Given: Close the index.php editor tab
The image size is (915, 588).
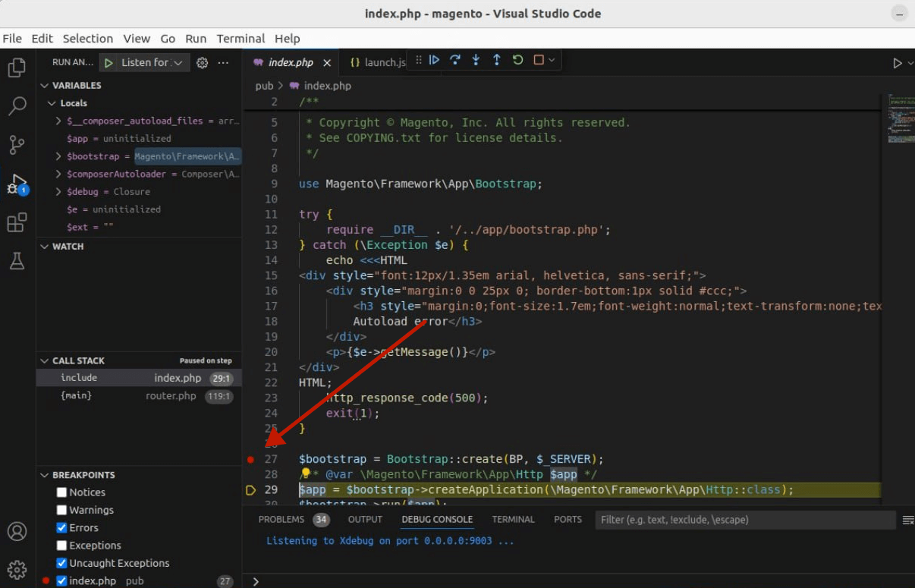Looking at the screenshot, I should pos(327,63).
